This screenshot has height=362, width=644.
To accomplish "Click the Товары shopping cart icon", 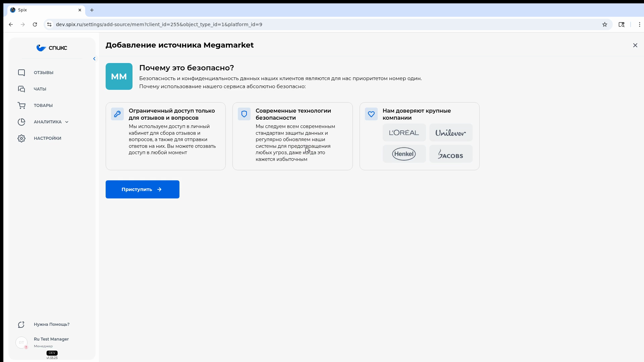I will point(21,106).
